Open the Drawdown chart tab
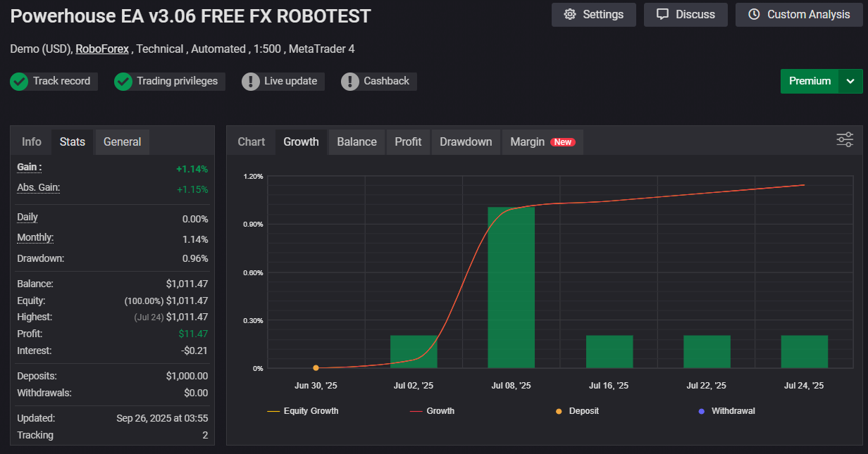The width and height of the screenshot is (868, 454). click(x=466, y=141)
